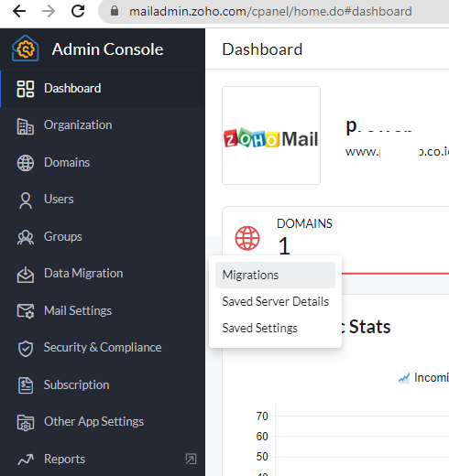Select the Organization building icon

point(26,126)
